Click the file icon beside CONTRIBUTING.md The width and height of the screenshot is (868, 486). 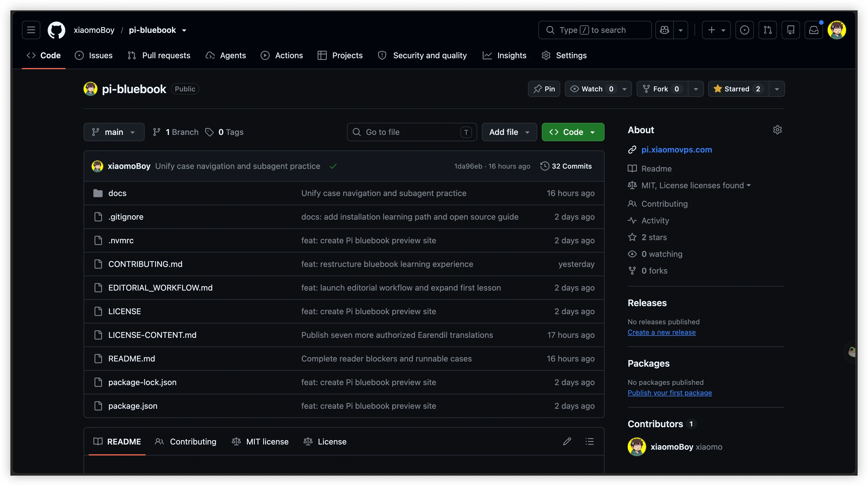[98, 264]
